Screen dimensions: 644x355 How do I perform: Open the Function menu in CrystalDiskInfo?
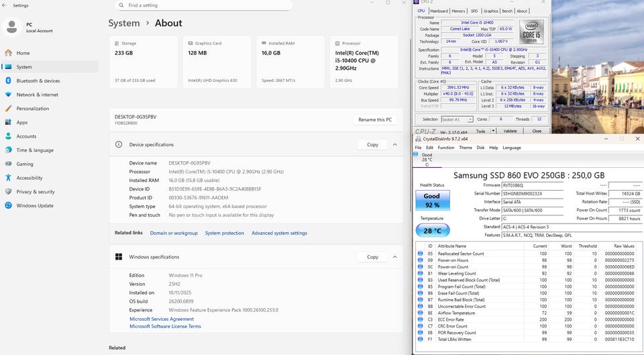click(445, 148)
